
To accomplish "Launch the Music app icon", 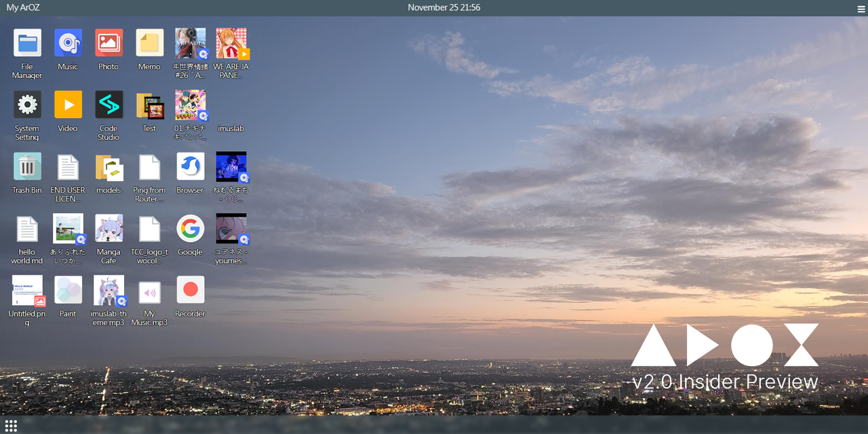I will tap(68, 43).
